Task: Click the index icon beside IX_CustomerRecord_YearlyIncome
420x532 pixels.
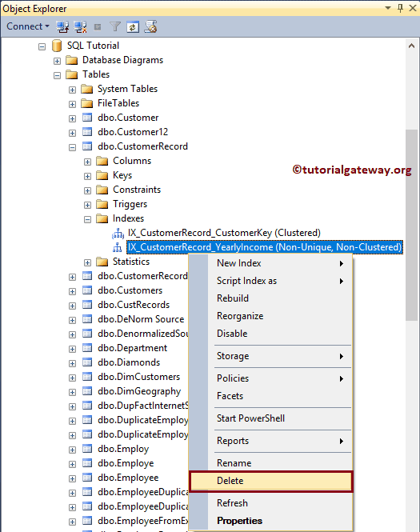Action: 118,247
